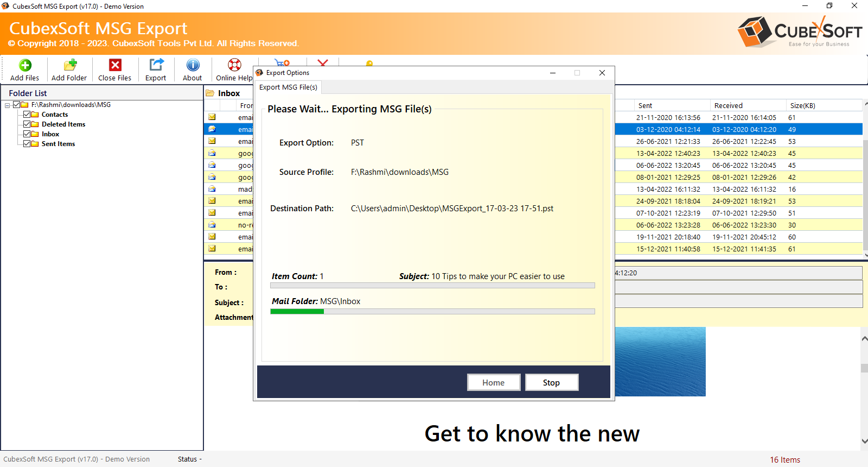
Task: Click the blue water preview image
Action: (660, 362)
